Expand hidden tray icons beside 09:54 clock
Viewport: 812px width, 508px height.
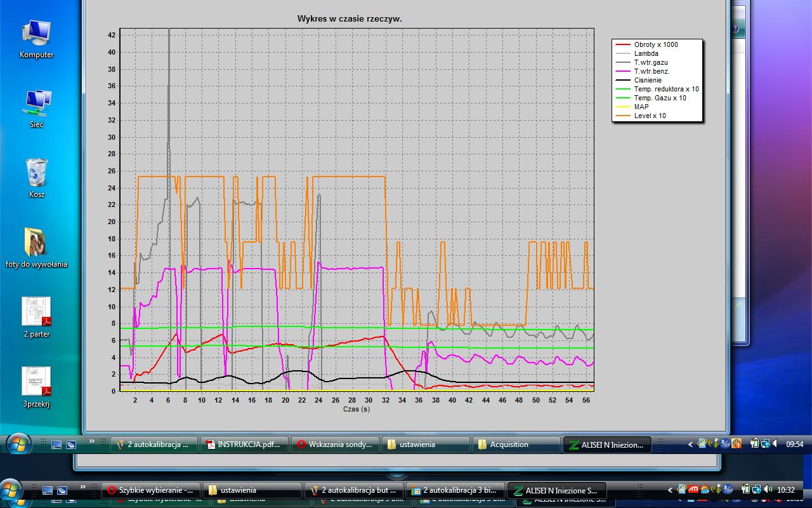(691, 444)
